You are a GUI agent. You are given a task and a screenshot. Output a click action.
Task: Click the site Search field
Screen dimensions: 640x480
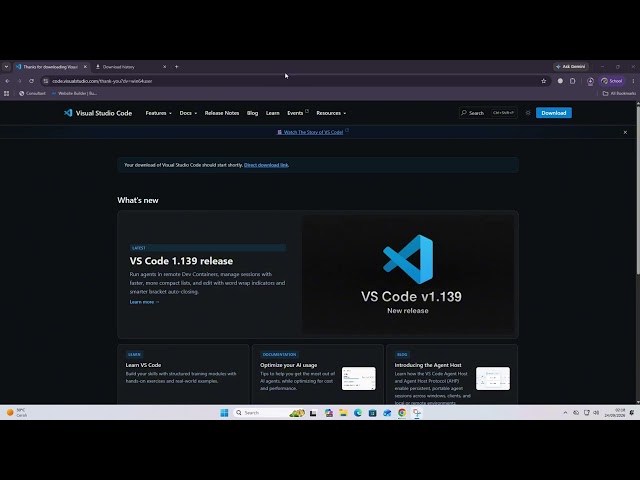(488, 113)
